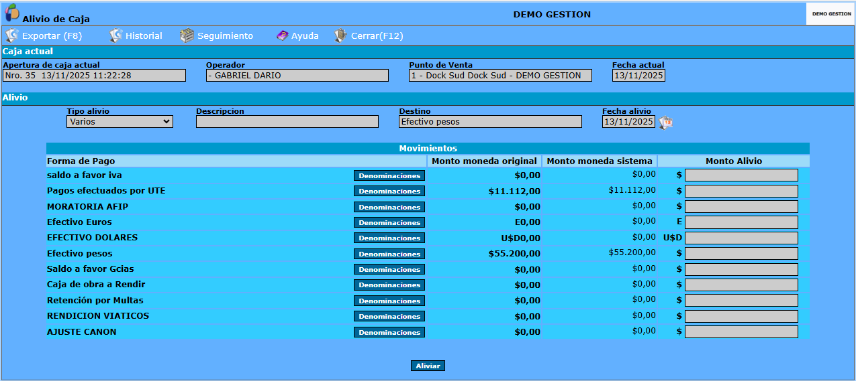Open Denominaciones for Retención por Multas
Viewport: 856px width, 381px height.
[389, 301]
